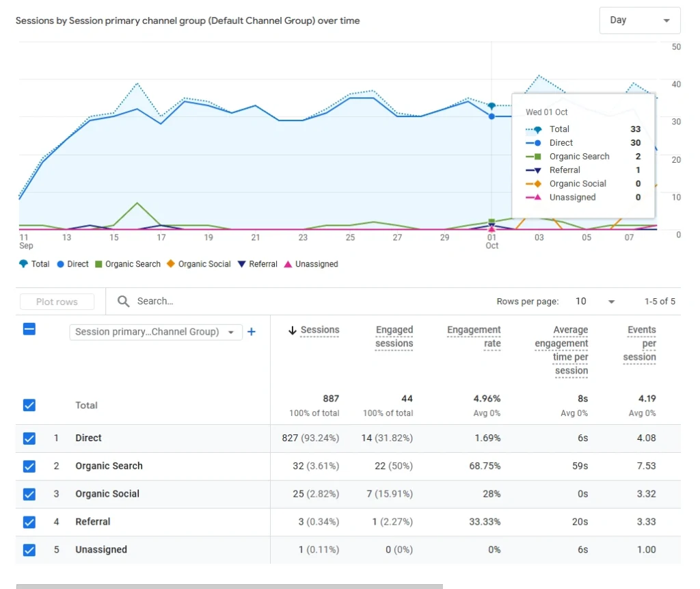Click the Events per session column header

click(x=641, y=343)
